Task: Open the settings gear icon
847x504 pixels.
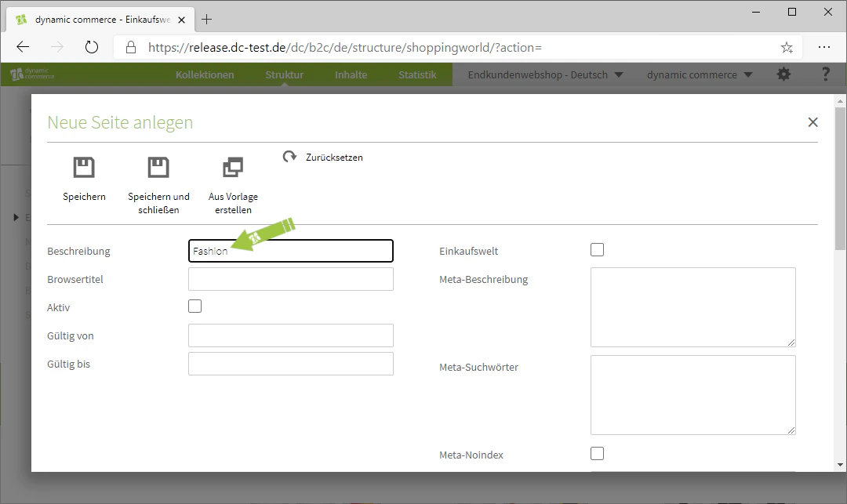Action: [783, 74]
